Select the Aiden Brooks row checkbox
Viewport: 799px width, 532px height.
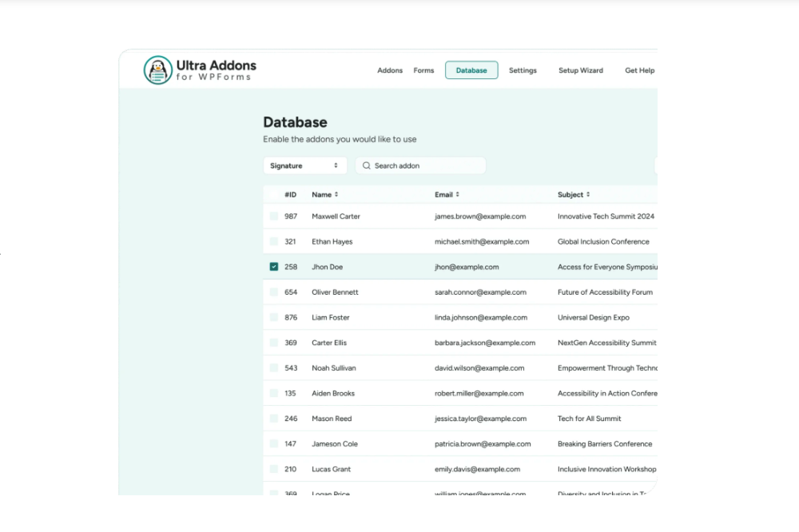pyautogui.click(x=274, y=393)
